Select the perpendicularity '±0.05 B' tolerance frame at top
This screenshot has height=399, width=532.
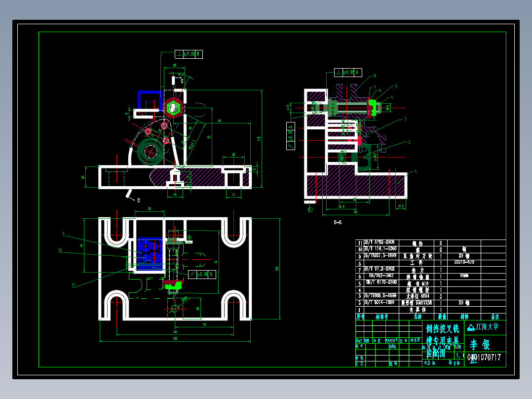(x=189, y=54)
